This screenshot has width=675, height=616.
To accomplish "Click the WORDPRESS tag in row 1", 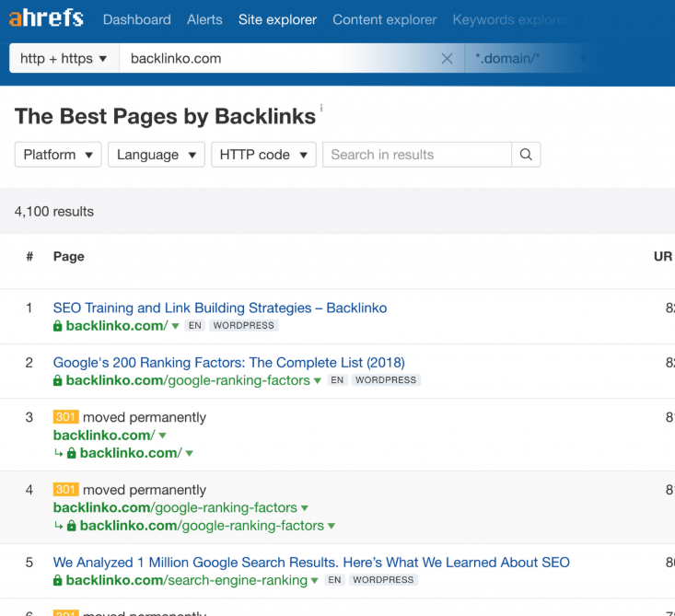I will 244,325.
